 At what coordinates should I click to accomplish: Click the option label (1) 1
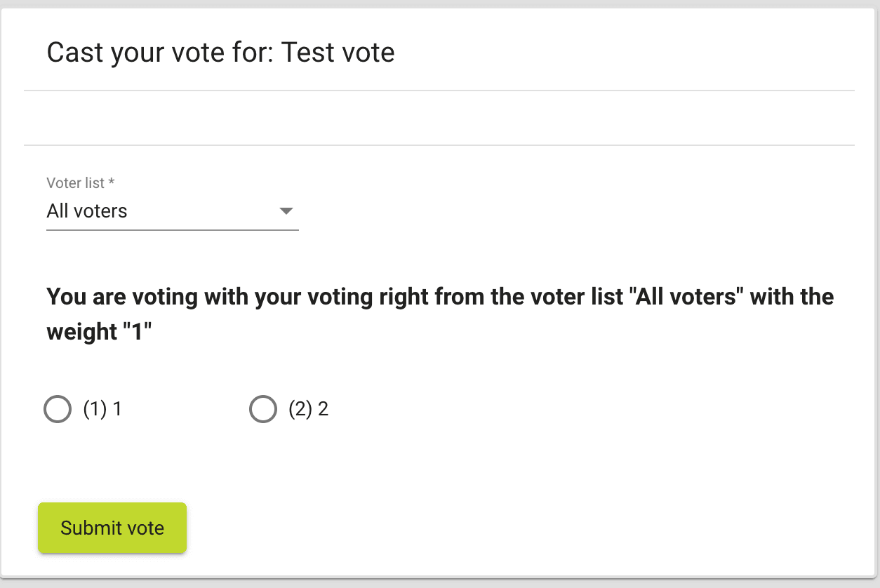pyautogui.click(x=102, y=408)
